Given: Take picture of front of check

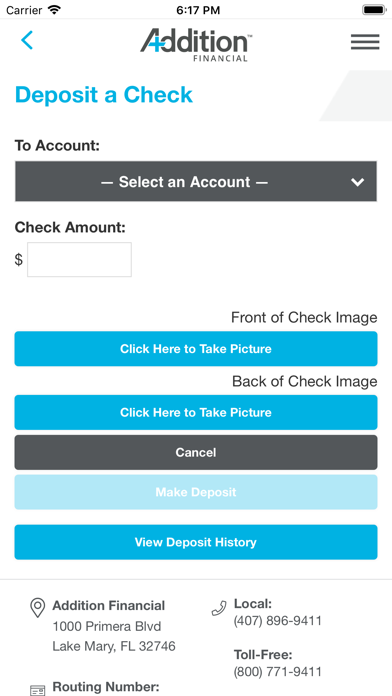Looking at the screenshot, I should [x=196, y=349].
